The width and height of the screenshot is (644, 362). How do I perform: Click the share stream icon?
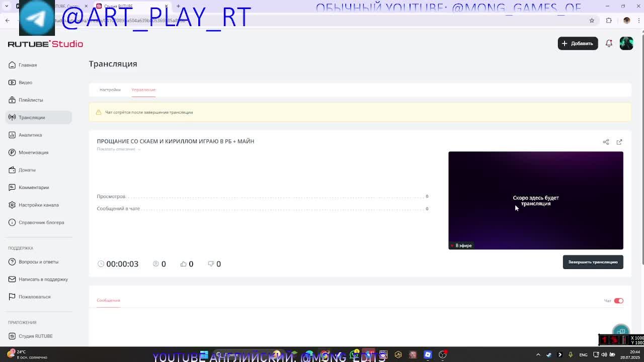(606, 142)
